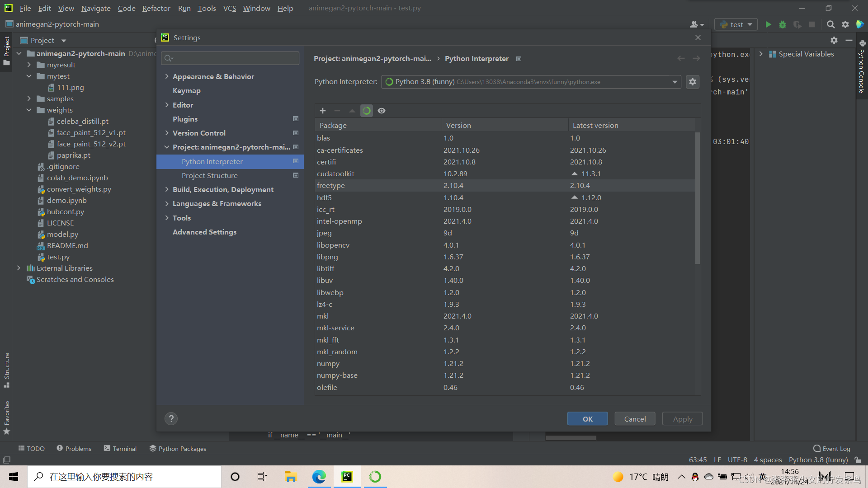Click Windows Start button

(14, 477)
